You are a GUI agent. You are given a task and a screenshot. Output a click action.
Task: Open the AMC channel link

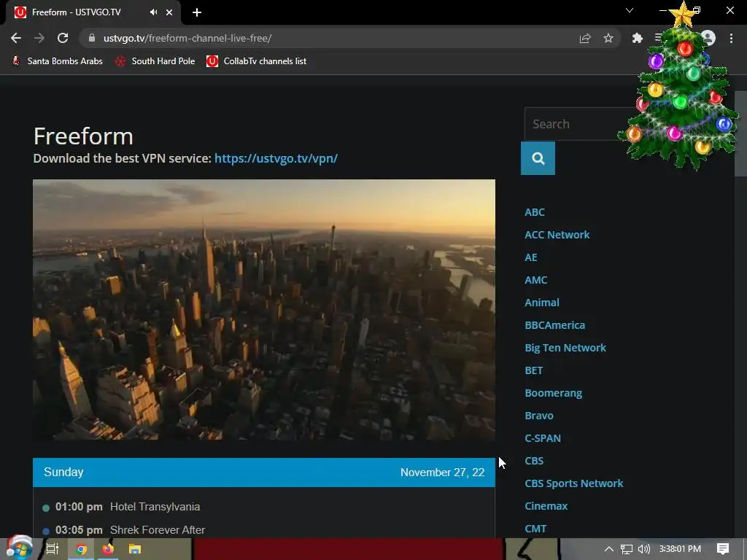[x=535, y=280]
